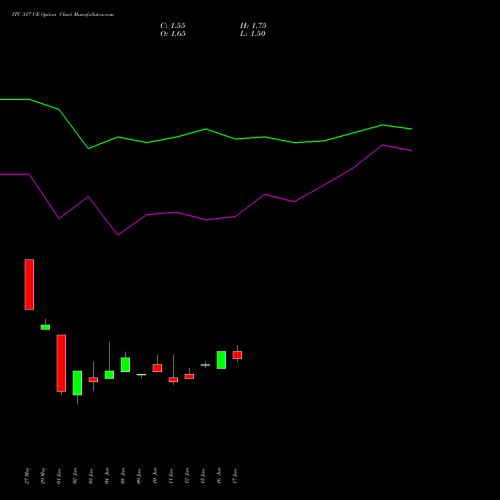Screen dimensions: 500x500
Task: Click the high value H: 1.75
Action: click(x=253, y=26)
